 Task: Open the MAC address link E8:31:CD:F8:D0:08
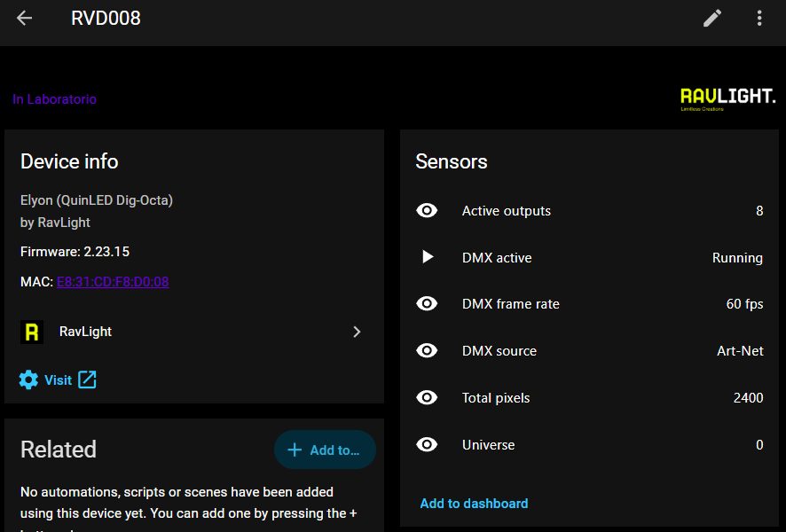(113, 282)
